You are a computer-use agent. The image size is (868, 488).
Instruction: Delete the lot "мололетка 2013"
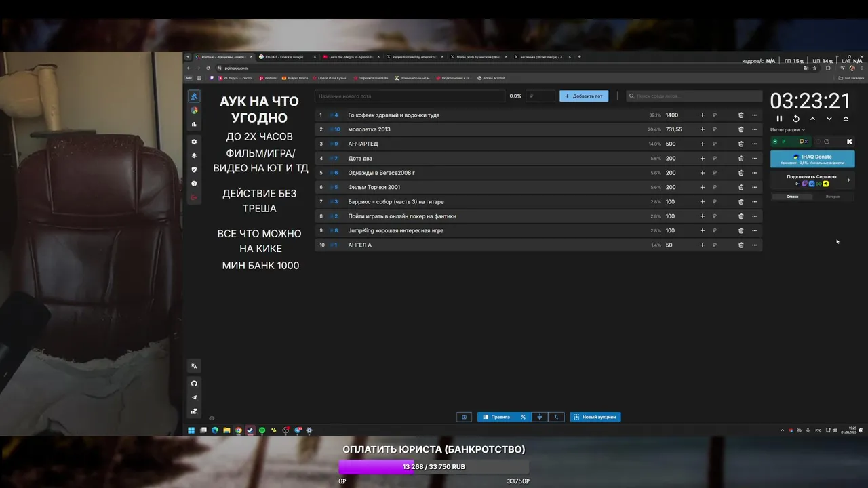click(741, 129)
